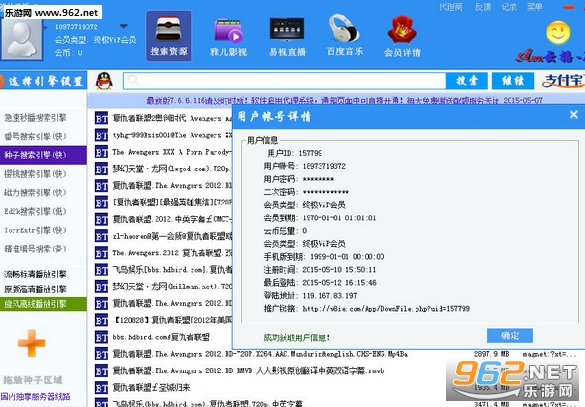This screenshot has width=585, height=407.
Task: Click the yellow smiley face icon
Action: [558, 32]
